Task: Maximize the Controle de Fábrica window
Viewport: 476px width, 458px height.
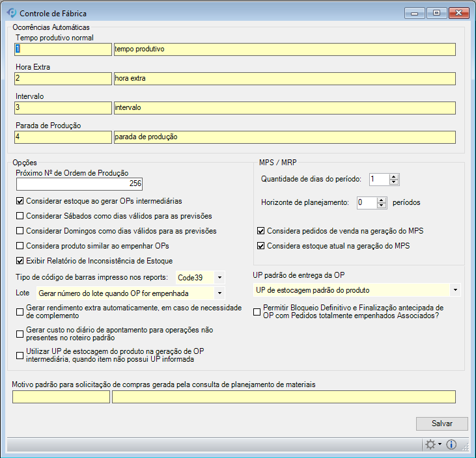Action: (x=436, y=13)
